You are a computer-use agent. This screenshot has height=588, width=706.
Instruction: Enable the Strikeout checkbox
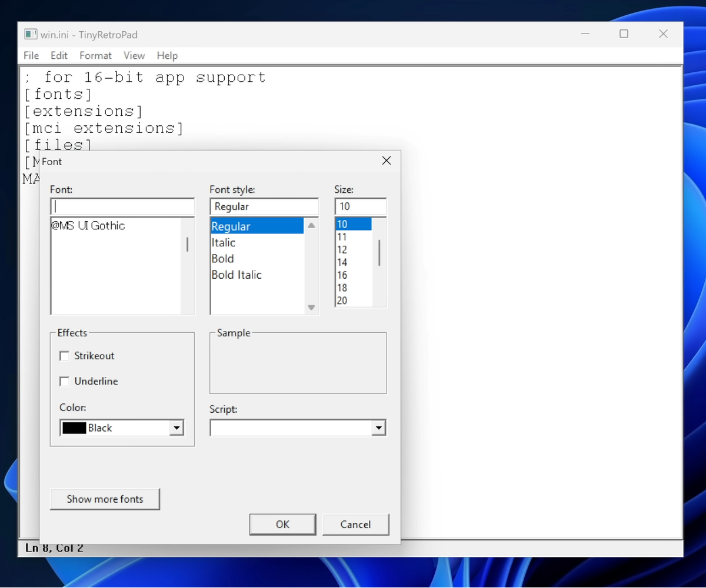65,356
